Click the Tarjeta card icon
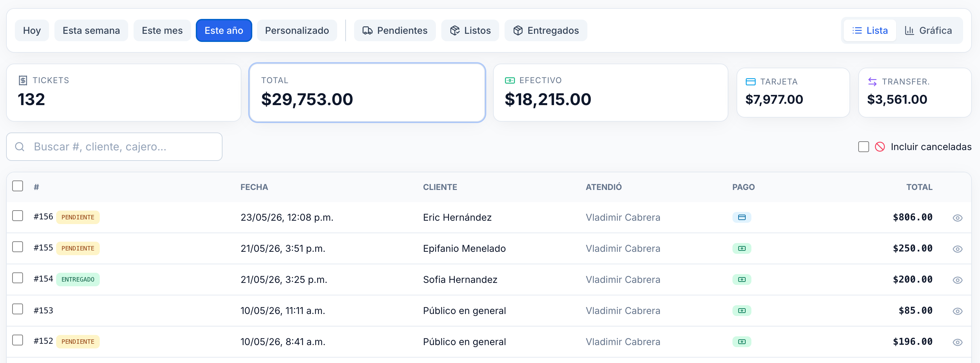The height and width of the screenshot is (363, 980). (x=750, y=82)
